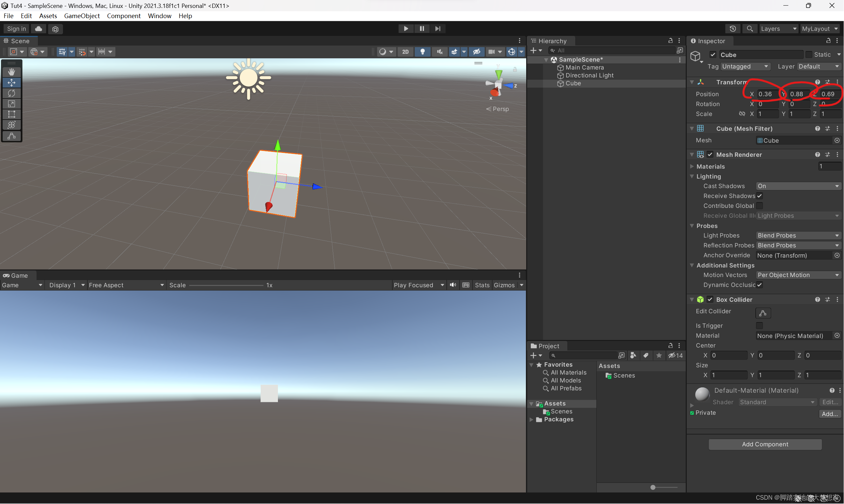This screenshot has width=844, height=504.
Task: Open the GameObject menu
Action: tap(81, 16)
